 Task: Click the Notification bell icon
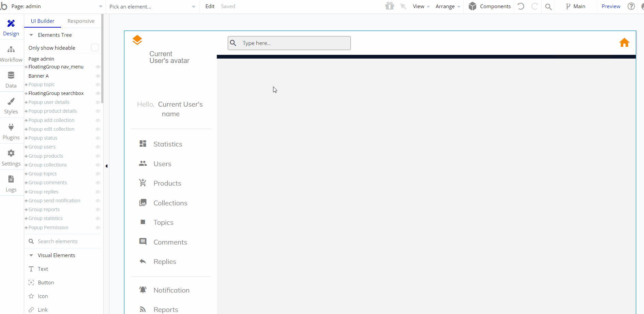pos(143,290)
